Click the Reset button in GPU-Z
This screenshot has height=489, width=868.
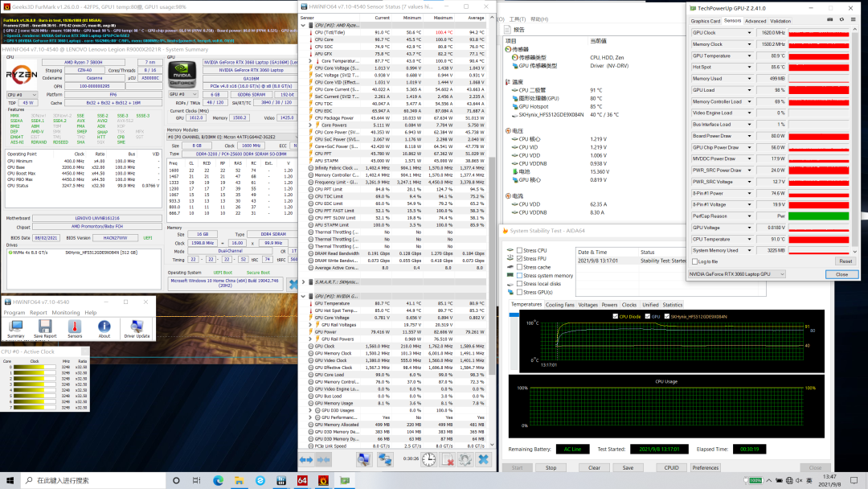[x=845, y=261]
